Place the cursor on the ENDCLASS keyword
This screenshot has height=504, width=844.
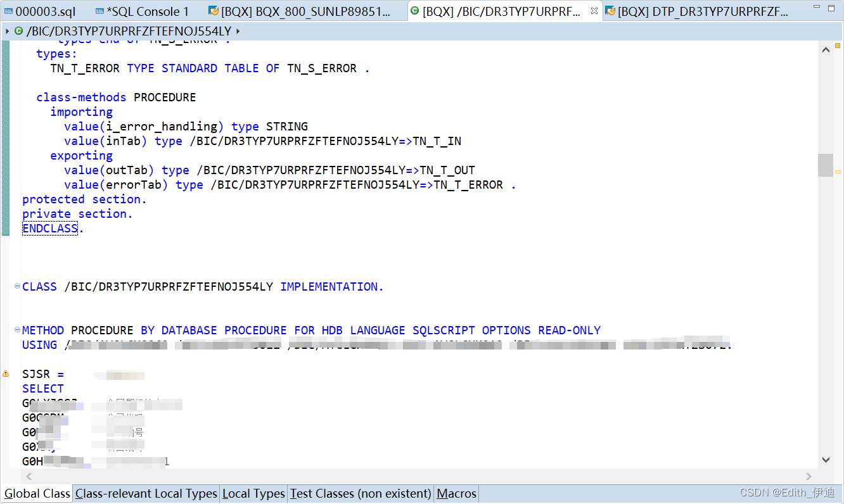(x=49, y=228)
